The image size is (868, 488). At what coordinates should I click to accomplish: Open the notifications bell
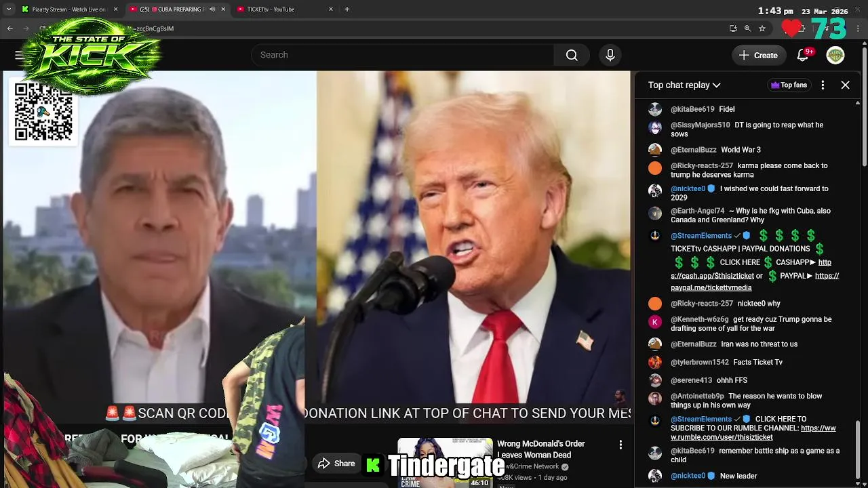point(803,56)
